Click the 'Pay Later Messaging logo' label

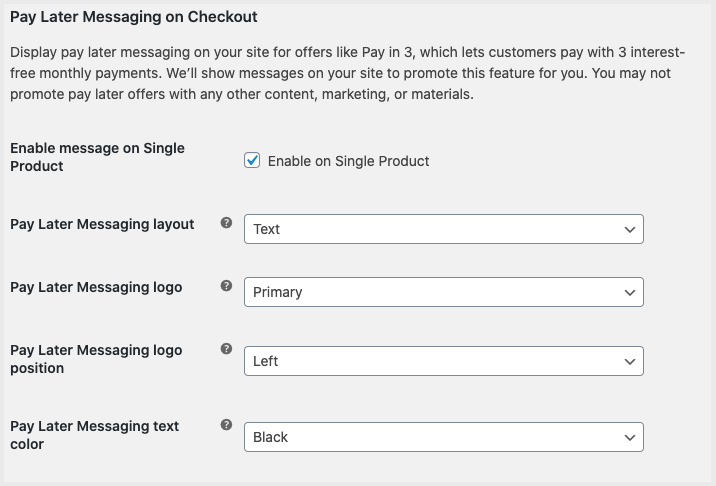tap(96, 287)
